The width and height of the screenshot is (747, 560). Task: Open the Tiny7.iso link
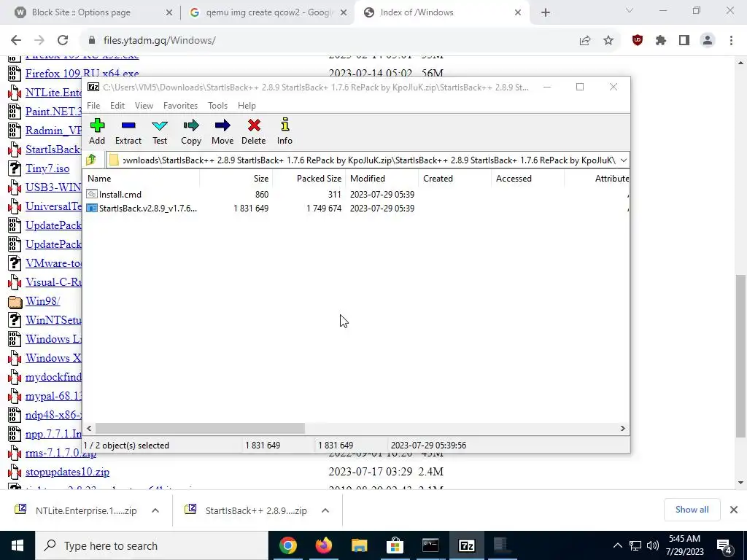tap(47, 168)
